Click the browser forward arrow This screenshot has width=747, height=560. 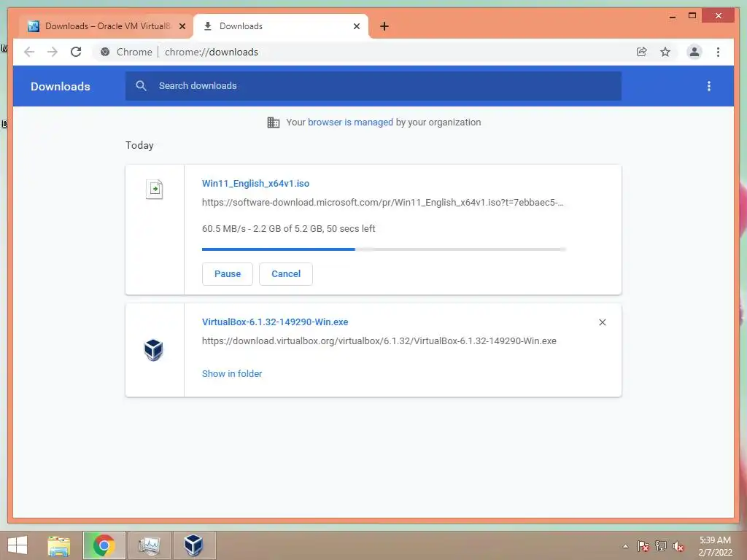coord(53,52)
